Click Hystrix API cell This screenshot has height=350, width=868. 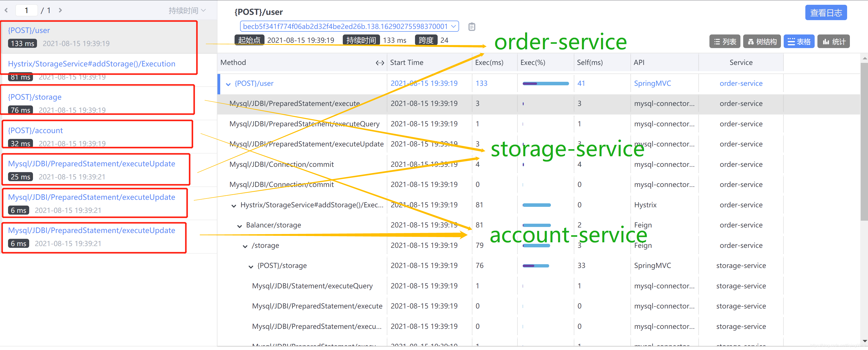click(x=645, y=205)
